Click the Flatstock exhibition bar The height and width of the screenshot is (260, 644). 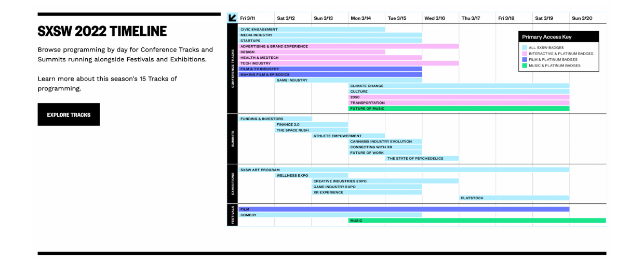[x=514, y=198]
